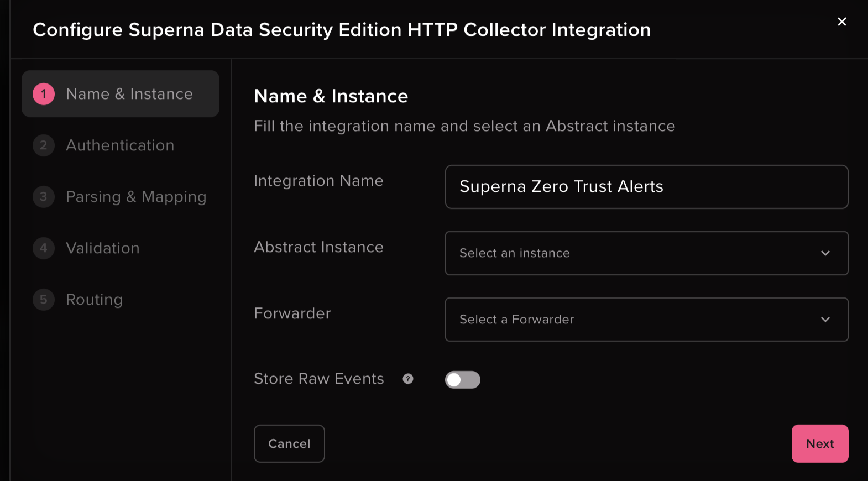Open the Select a Forwarder dropdown

click(646, 320)
